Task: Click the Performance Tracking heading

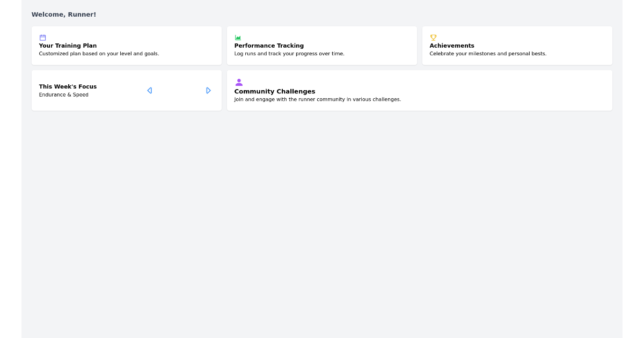Action: [269, 46]
